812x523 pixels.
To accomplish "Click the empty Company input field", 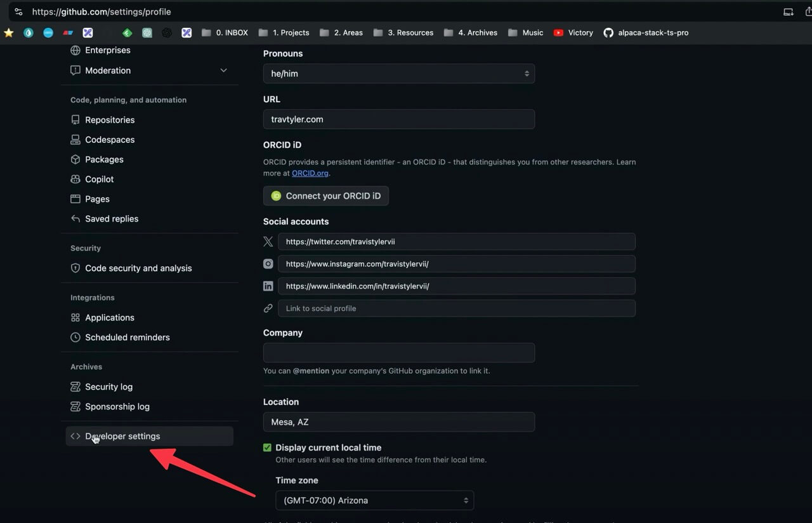I will (x=398, y=352).
